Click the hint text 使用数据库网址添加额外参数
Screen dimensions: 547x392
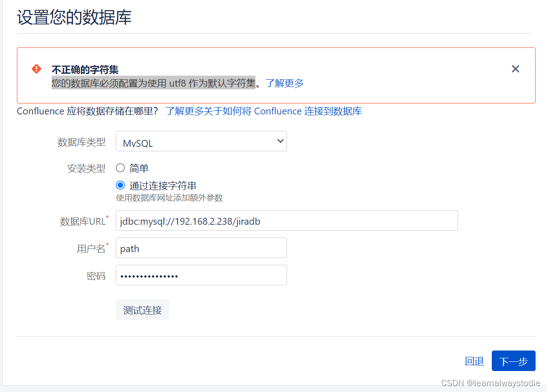(169, 198)
